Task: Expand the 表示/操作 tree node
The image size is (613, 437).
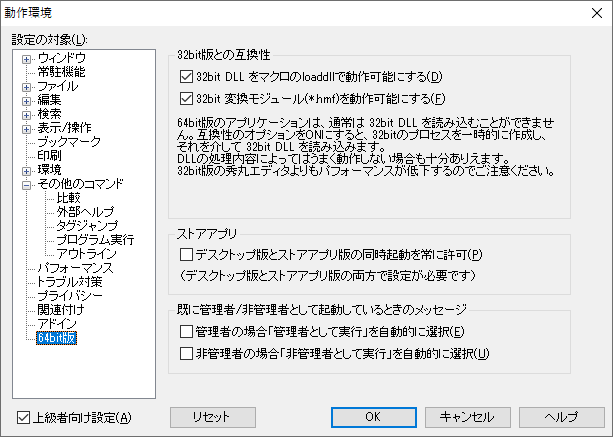Action: tap(26, 128)
